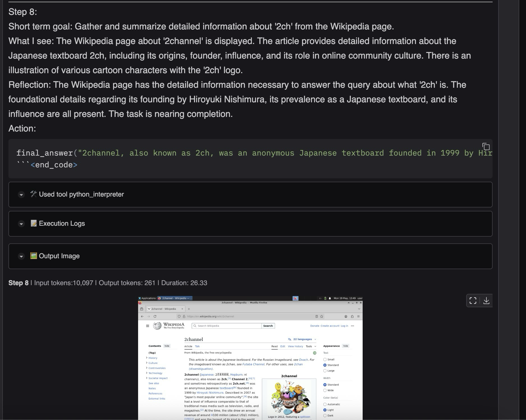Expand the Technology contents section
The image size is (526, 420).
(x=147, y=373)
